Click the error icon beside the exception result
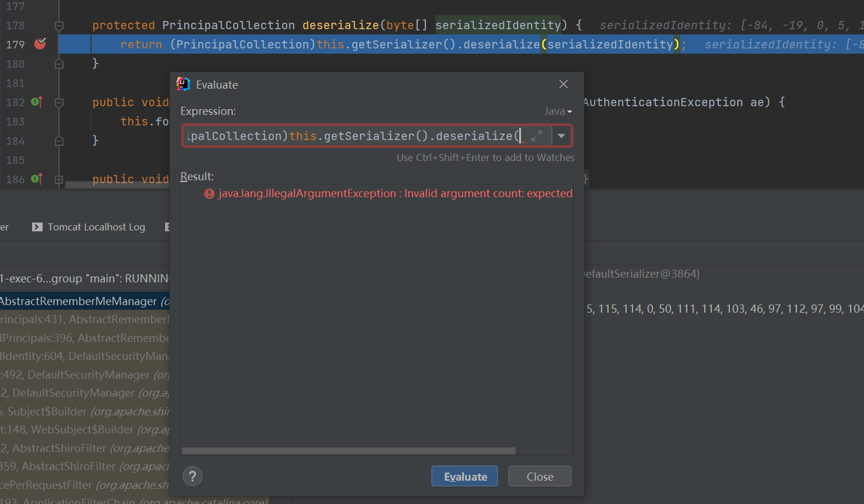Image resolution: width=864 pixels, height=504 pixels. click(209, 194)
